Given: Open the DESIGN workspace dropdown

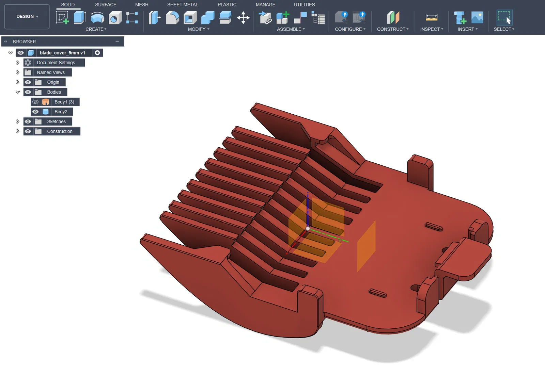Looking at the screenshot, I should pos(27,16).
